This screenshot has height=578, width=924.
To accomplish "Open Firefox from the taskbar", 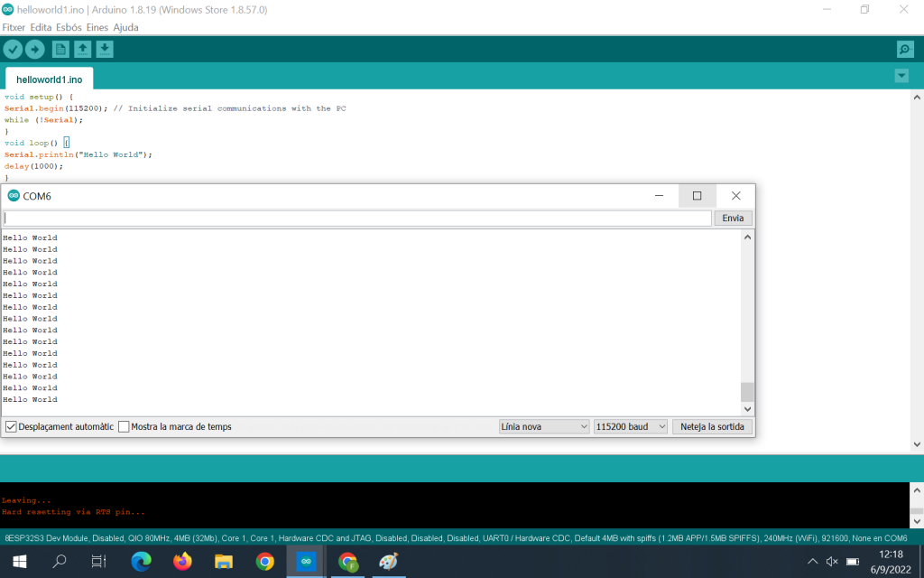I will click(182, 562).
